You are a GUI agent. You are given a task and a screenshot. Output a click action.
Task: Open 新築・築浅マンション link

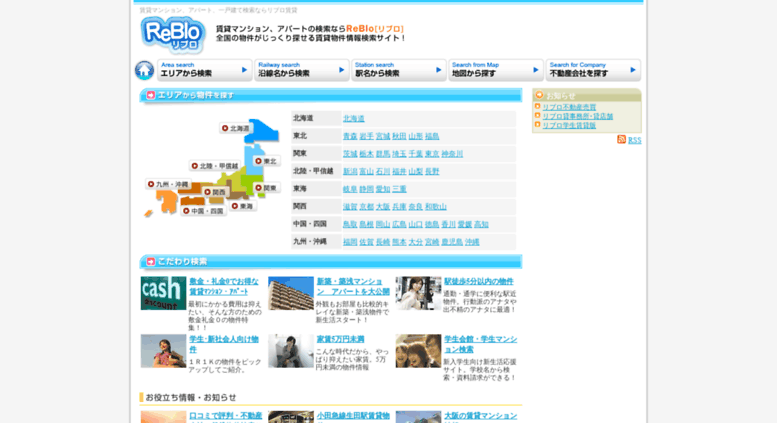pos(353,286)
